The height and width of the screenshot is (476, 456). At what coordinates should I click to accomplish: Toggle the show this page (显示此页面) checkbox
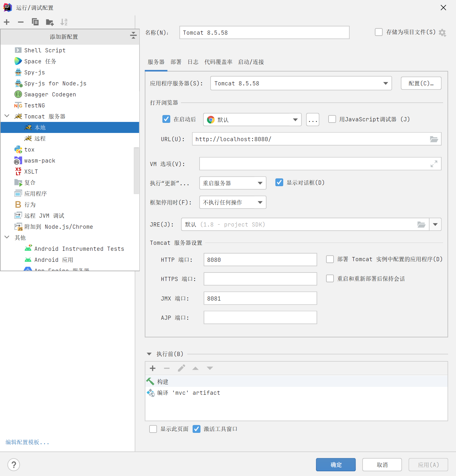tap(153, 429)
